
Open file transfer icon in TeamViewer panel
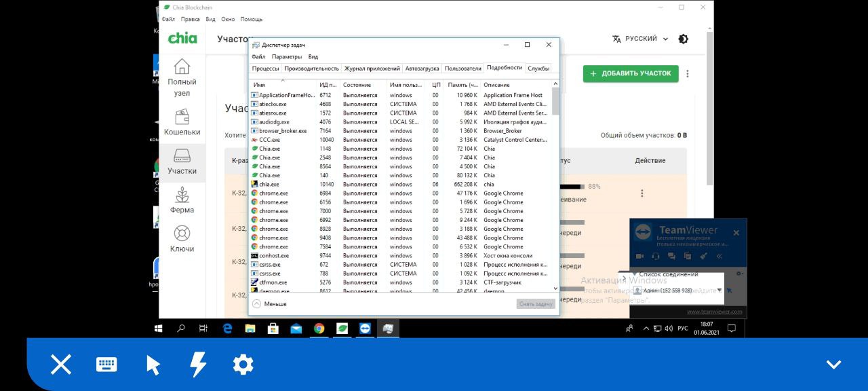(688, 257)
